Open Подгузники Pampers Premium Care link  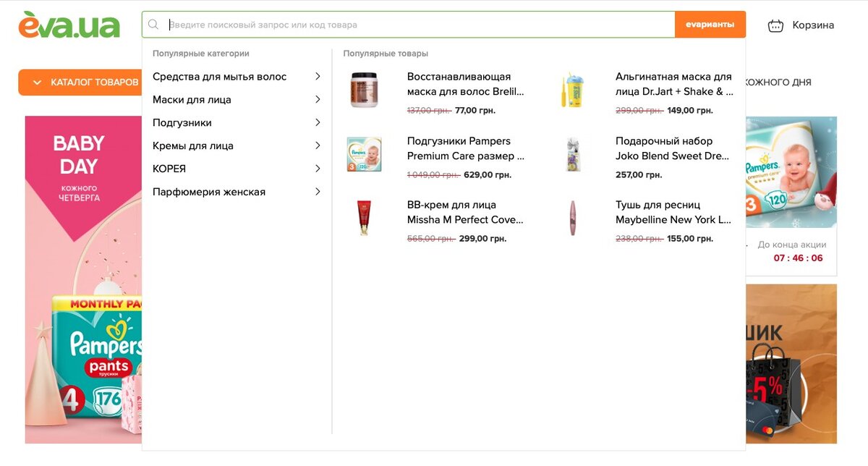[x=465, y=148]
